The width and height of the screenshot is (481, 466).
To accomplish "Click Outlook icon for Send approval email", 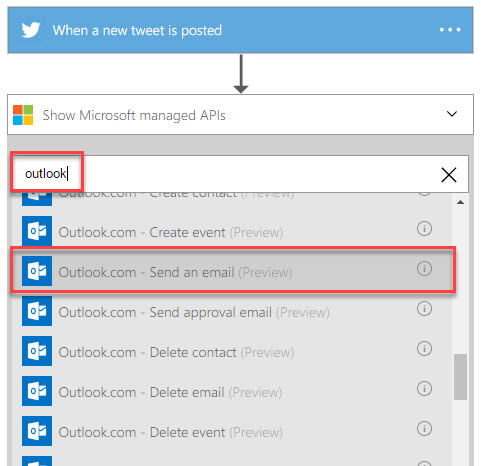I will [37, 311].
